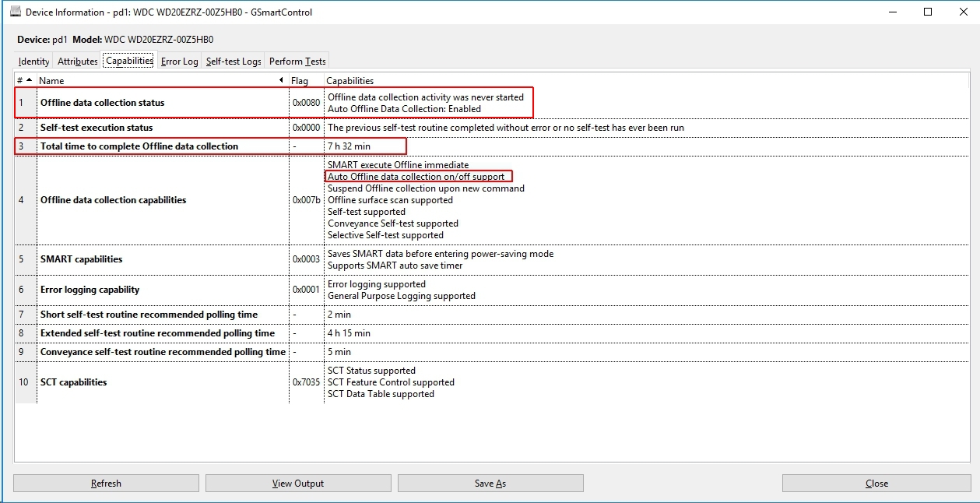Screen dimensions: 980x503
Task: Switch to Self-test Logs tab
Action: [x=234, y=62]
